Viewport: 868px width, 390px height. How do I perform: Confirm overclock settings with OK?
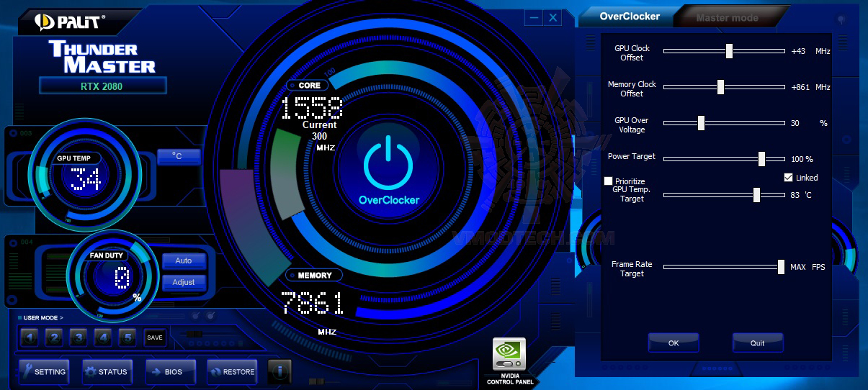click(674, 343)
